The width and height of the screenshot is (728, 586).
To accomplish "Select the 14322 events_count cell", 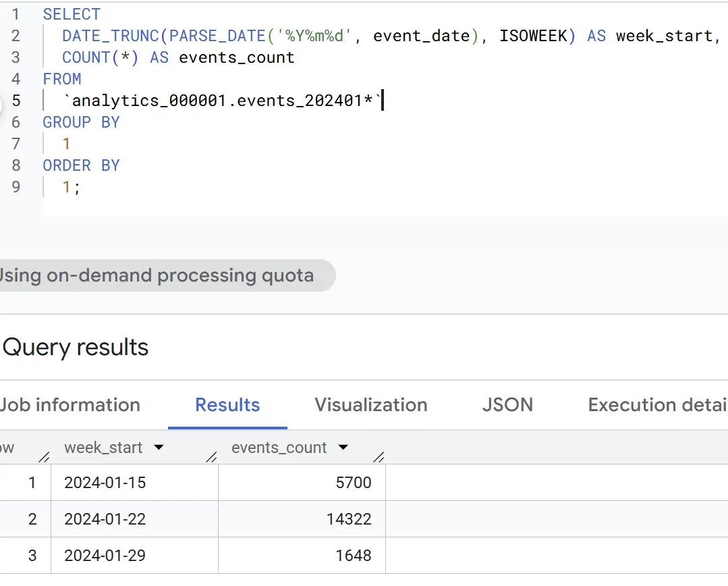I will 302,519.
